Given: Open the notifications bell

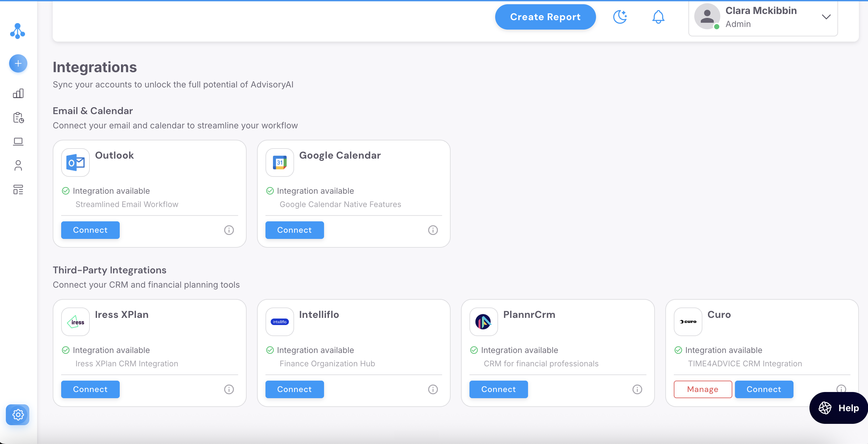Looking at the screenshot, I should coord(658,17).
